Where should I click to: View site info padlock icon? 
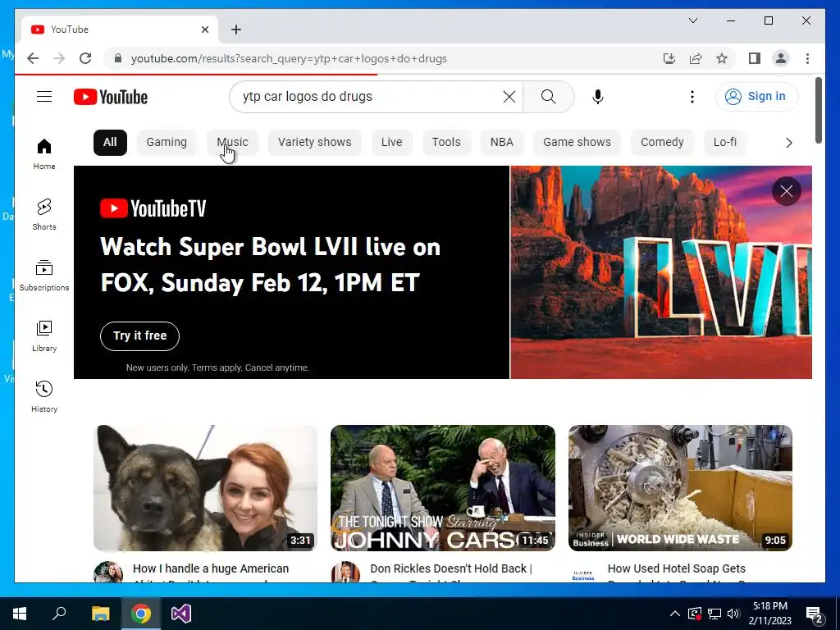[118, 58]
